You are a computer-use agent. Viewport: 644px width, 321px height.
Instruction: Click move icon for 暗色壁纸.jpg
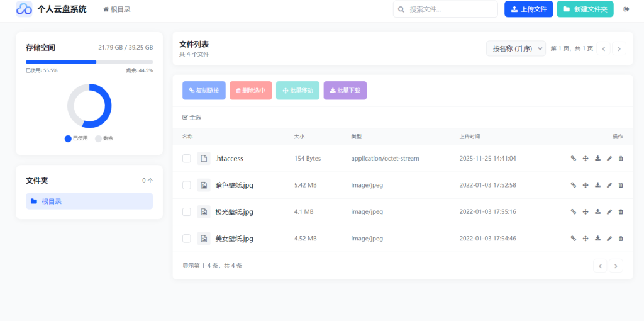tap(585, 185)
